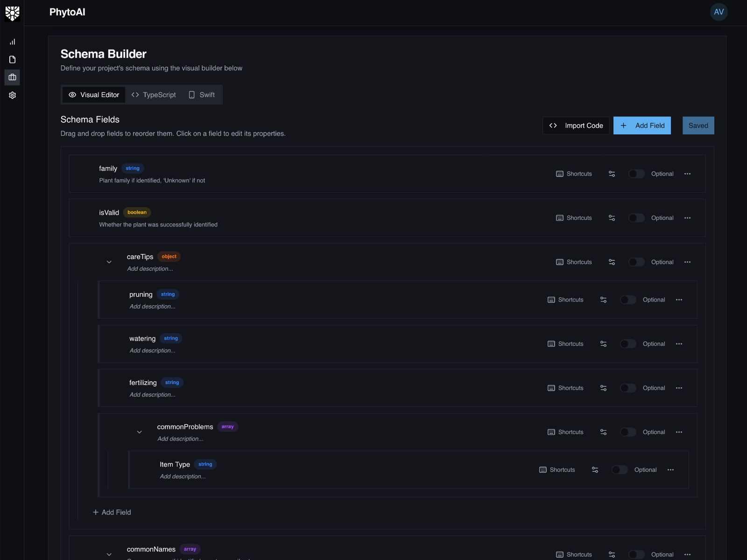Turn on Optional for commonProblems array
Screen dimensions: 747x560
pyautogui.click(x=628, y=432)
